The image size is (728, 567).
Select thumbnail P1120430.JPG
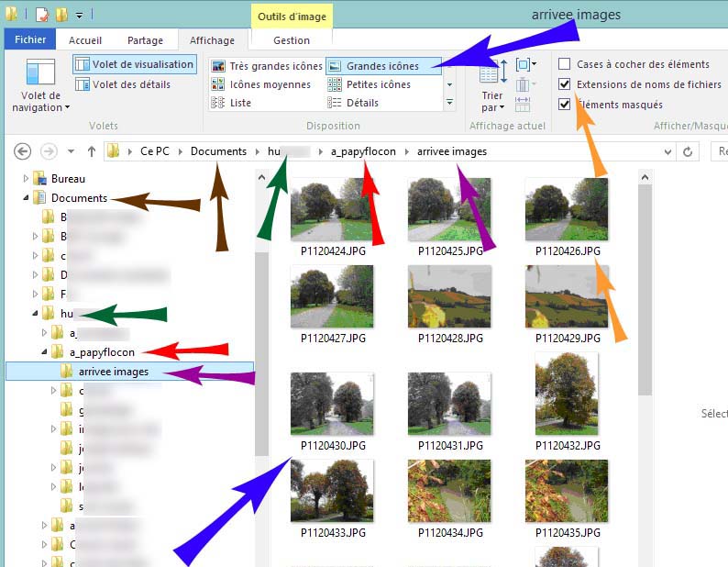point(333,404)
